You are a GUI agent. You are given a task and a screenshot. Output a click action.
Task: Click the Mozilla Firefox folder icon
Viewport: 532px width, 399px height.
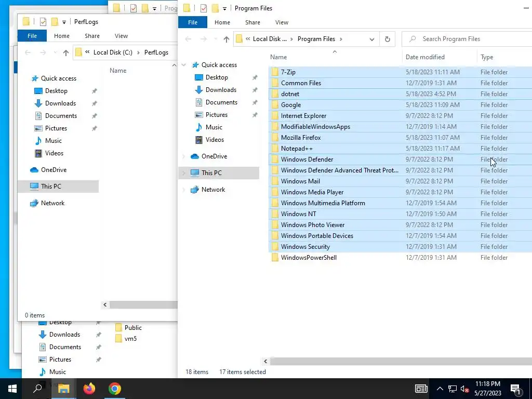pos(275,137)
